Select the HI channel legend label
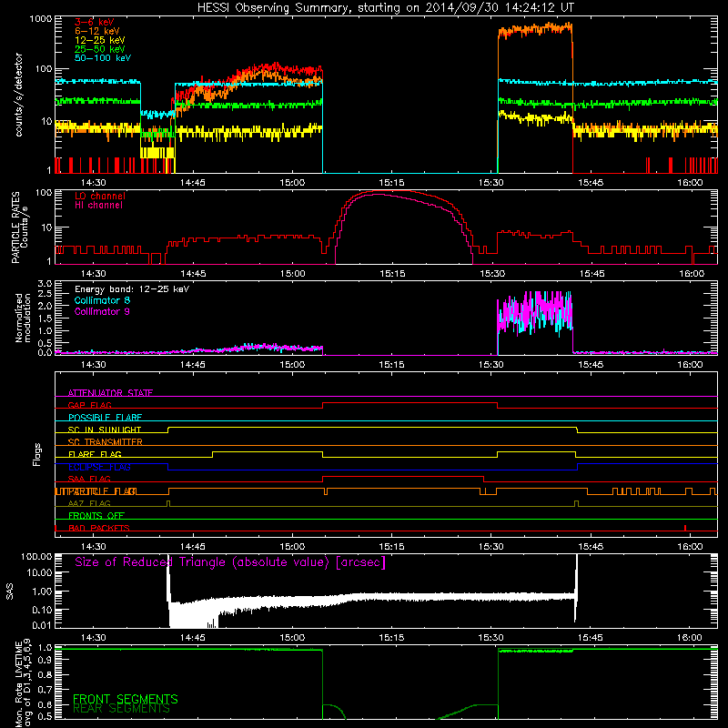The width and height of the screenshot is (728, 728). 98,206
